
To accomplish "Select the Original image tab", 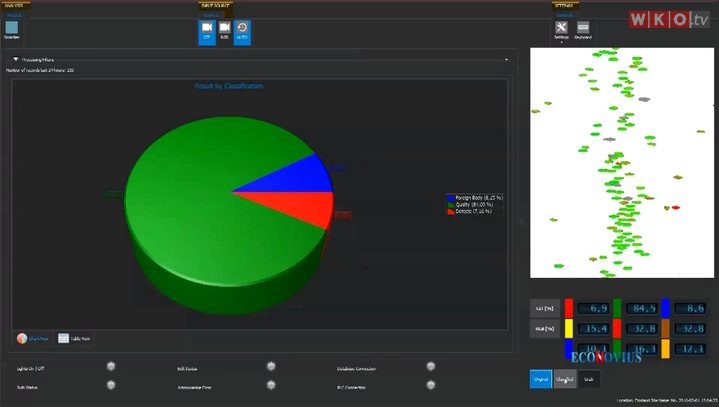I will coord(541,379).
